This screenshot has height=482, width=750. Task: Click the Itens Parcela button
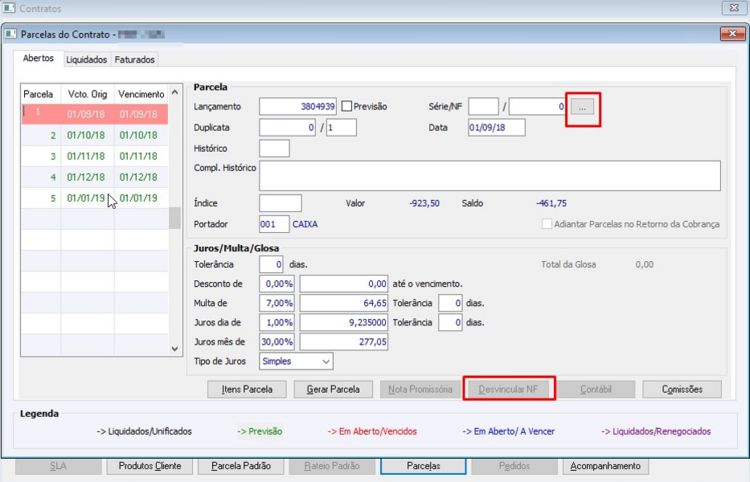[x=247, y=389]
